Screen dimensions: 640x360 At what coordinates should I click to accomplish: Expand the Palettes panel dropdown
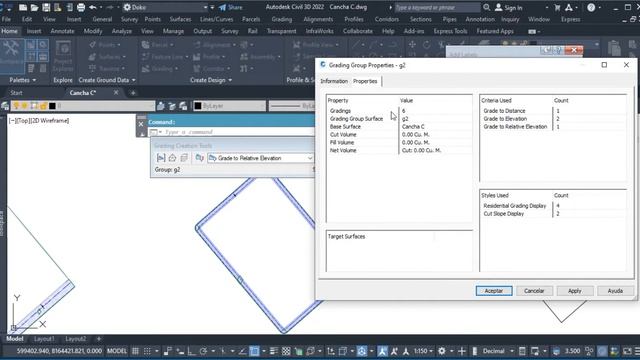pos(22,80)
